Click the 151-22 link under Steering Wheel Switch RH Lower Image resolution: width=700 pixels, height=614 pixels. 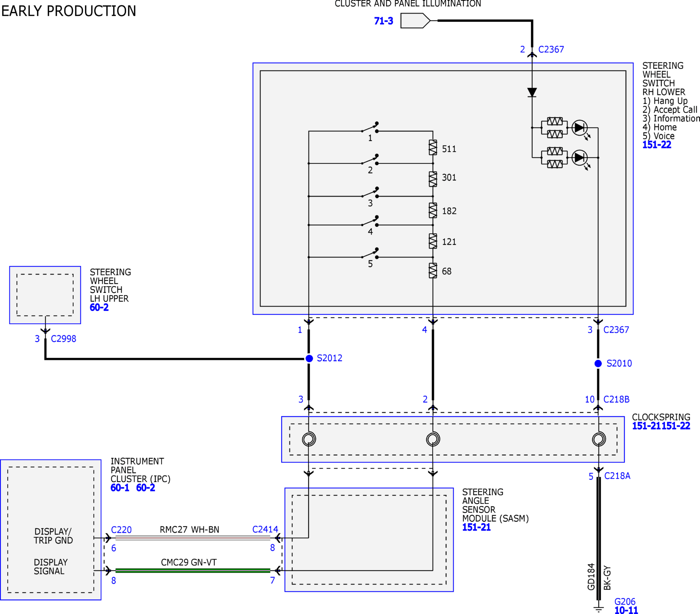[x=657, y=145]
